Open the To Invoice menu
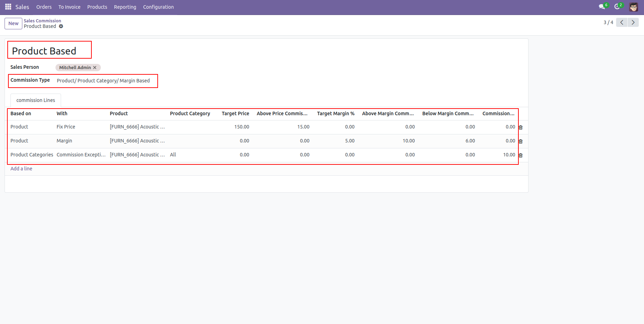This screenshot has width=644, height=324. (x=69, y=7)
